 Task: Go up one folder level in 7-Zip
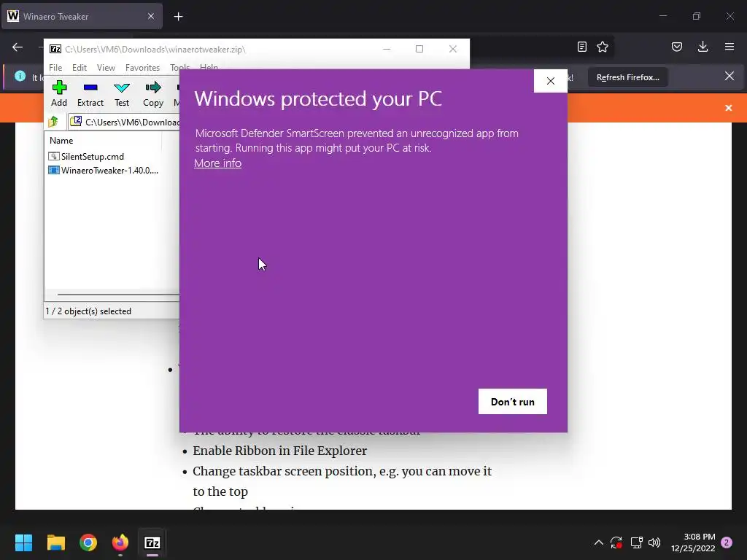[53, 122]
